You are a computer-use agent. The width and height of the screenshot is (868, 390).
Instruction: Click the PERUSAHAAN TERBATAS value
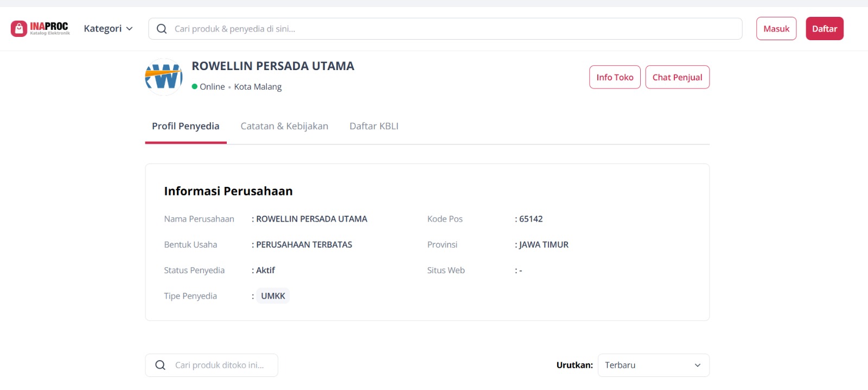pyautogui.click(x=304, y=244)
